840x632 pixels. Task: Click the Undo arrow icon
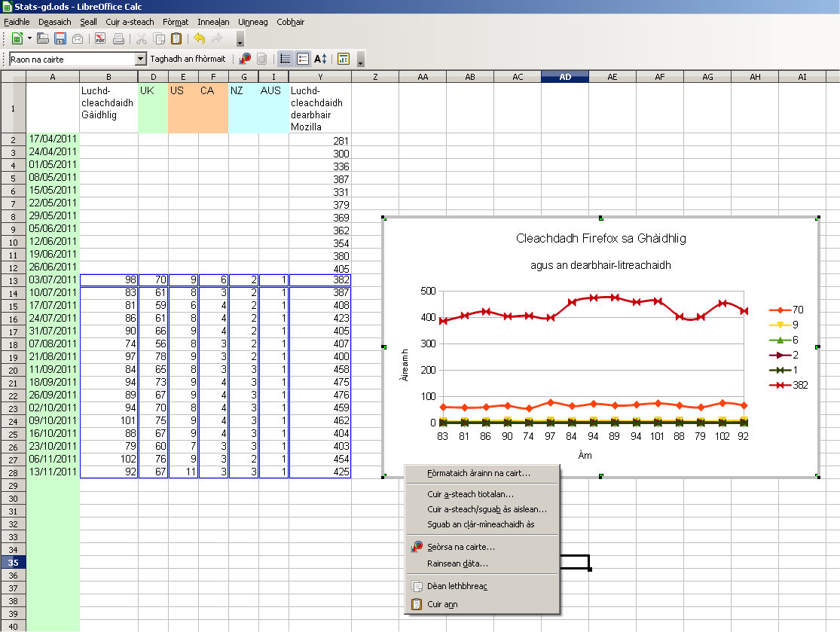[200, 38]
